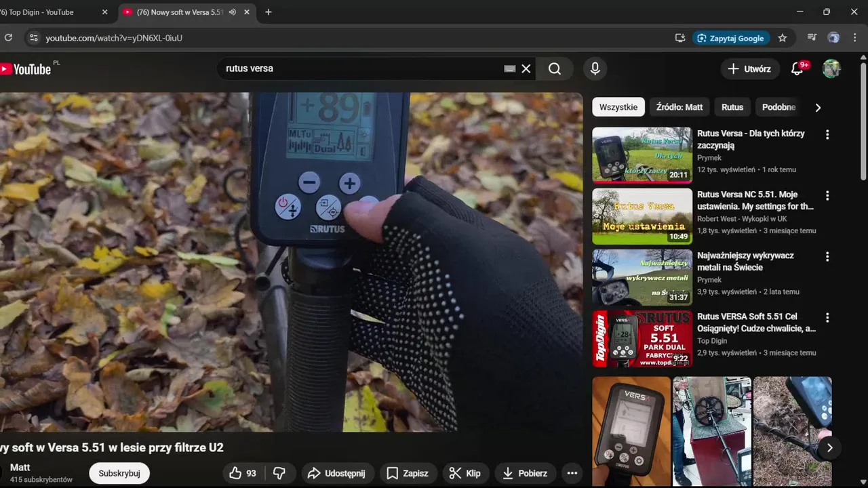View site information icon in address bar

34,38
